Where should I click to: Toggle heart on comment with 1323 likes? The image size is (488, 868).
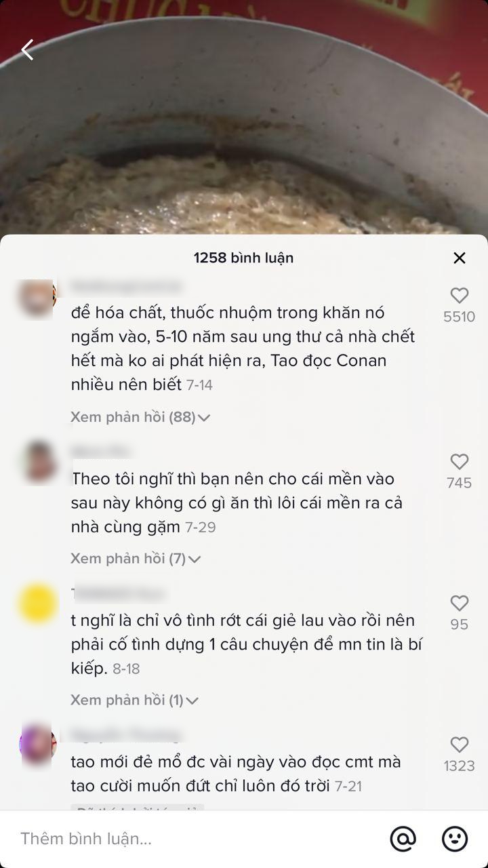tap(460, 745)
